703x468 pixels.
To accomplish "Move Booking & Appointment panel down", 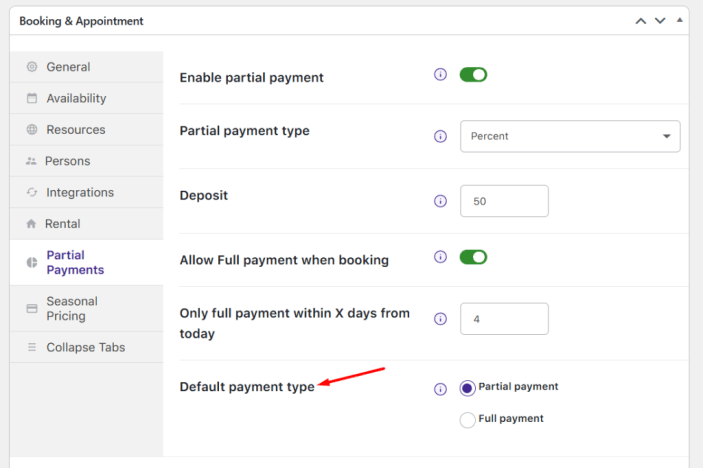I will (x=660, y=21).
